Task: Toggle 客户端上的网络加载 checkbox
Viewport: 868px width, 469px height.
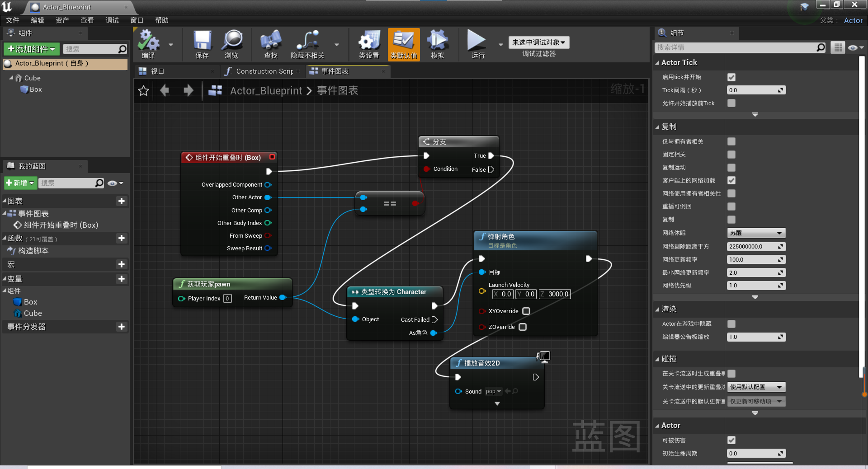Action: [x=731, y=180]
